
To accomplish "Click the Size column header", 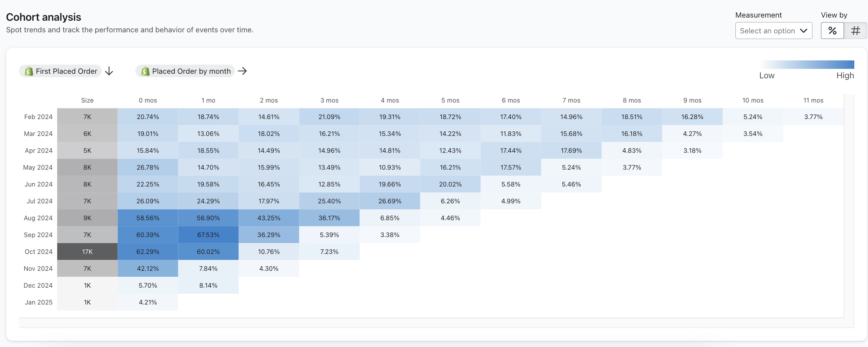I will (x=87, y=100).
